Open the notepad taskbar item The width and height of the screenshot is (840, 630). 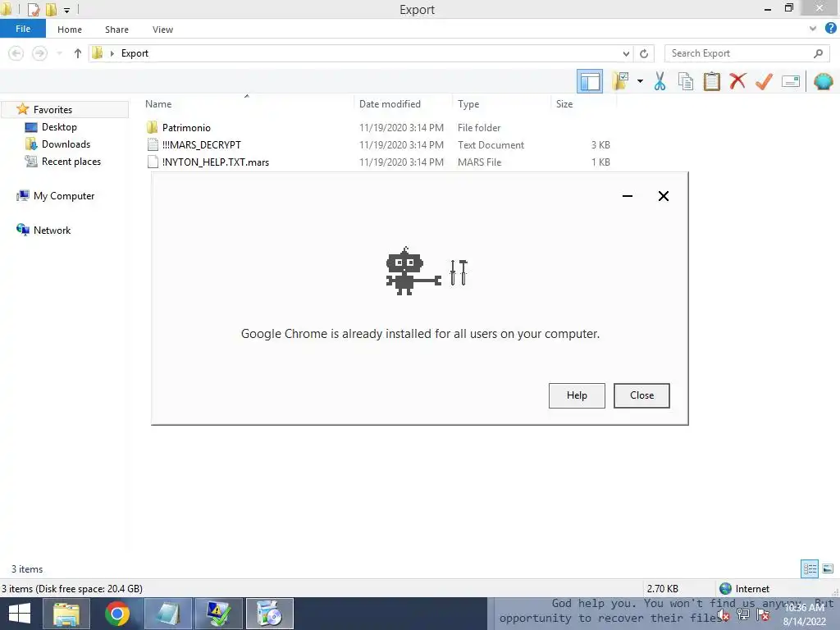pyautogui.click(x=167, y=614)
